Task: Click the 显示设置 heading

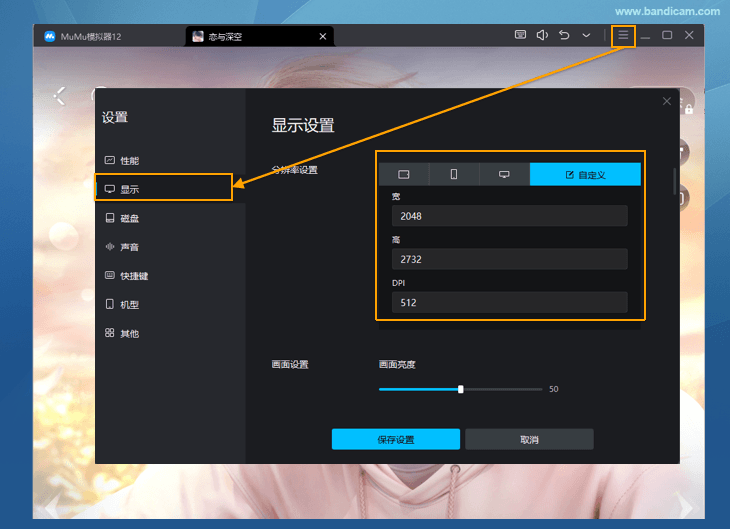Action: (303, 125)
